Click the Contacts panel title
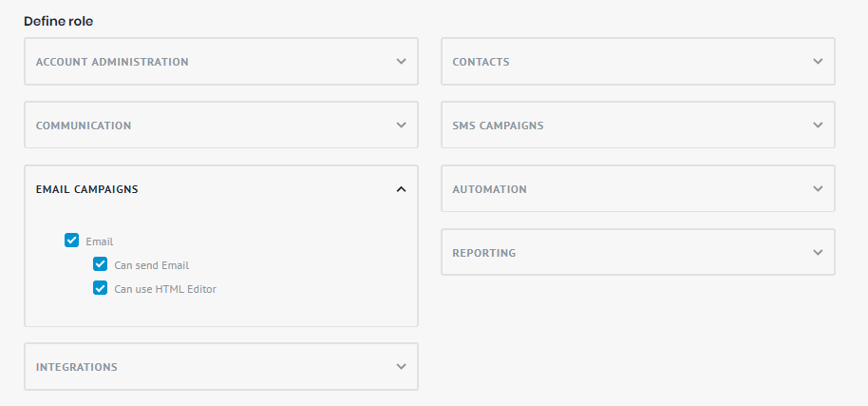 [481, 62]
